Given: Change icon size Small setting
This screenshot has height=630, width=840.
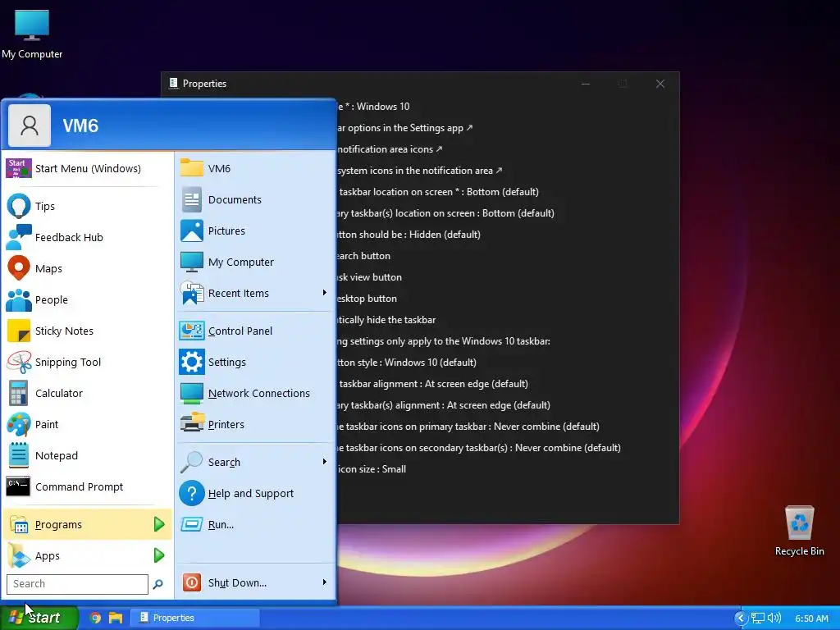Looking at the screenshot, I should point(372,469).
